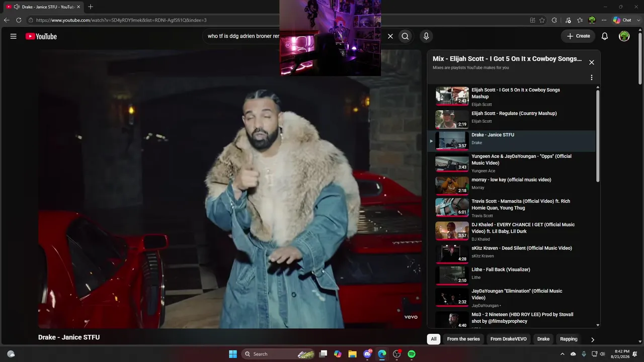644x362 pixels.
Task: Clear the YouTube search box text
Action: point(390,36)
